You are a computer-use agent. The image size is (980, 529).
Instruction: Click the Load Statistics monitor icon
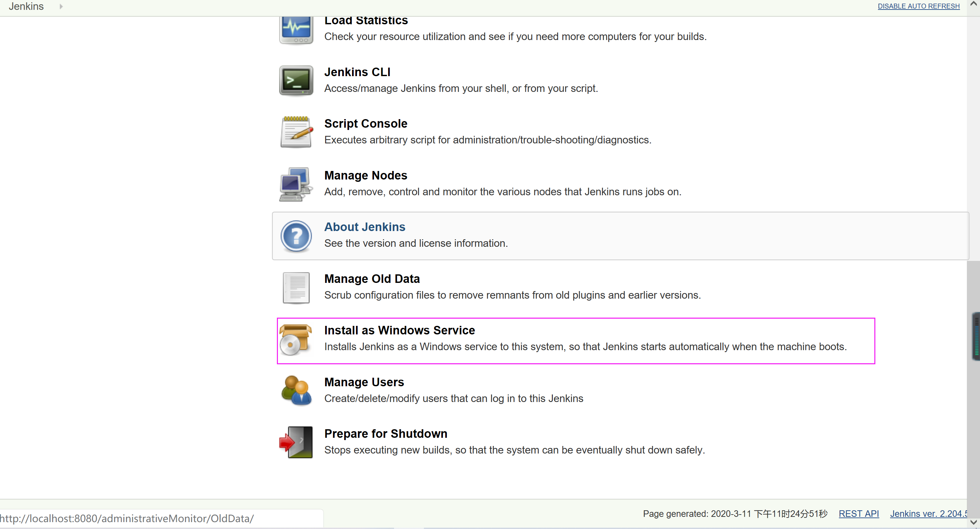coord(296,30)
